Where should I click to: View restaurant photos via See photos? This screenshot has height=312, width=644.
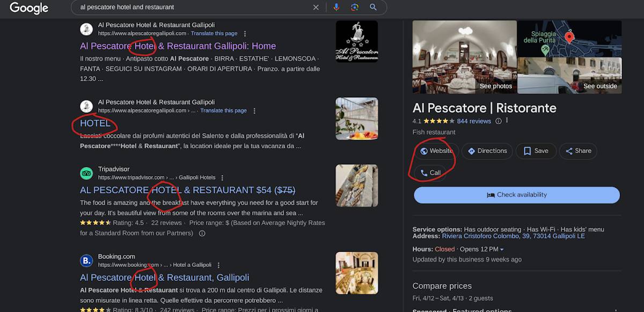click(x=464, y=57)
